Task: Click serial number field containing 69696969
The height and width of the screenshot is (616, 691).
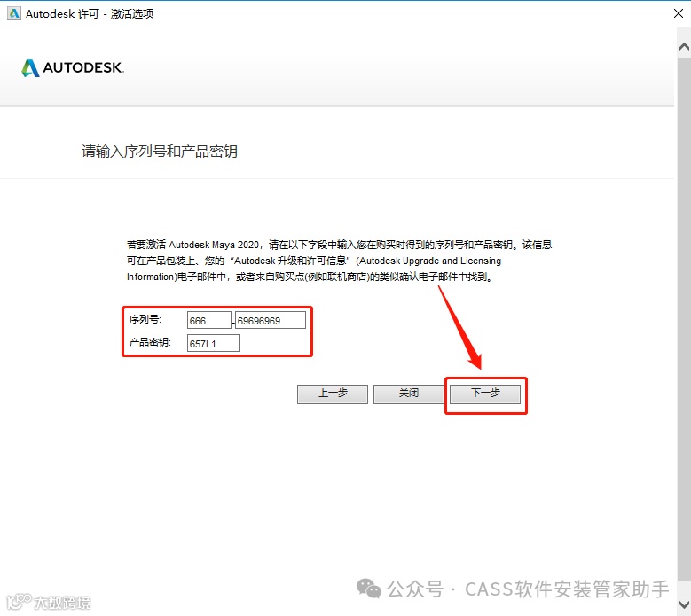Action: [x=271, y=320]
